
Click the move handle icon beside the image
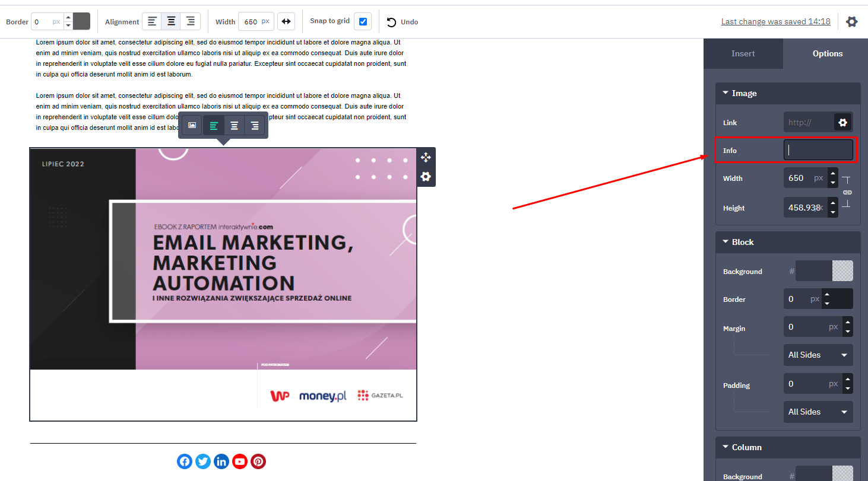point(426,157)
